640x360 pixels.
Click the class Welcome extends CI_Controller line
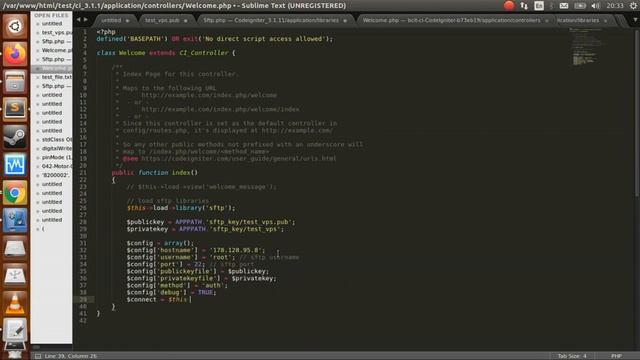(x=166, y=53)
